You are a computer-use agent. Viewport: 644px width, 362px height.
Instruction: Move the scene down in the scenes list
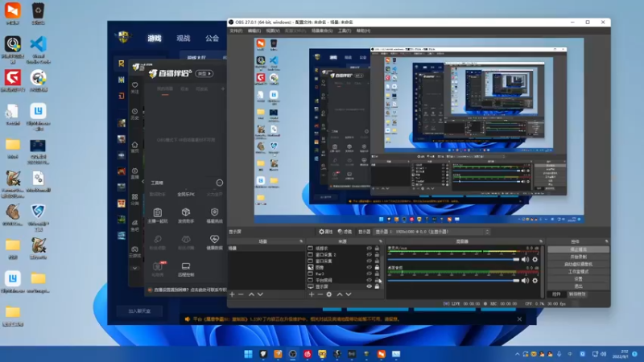coord(260,294)
